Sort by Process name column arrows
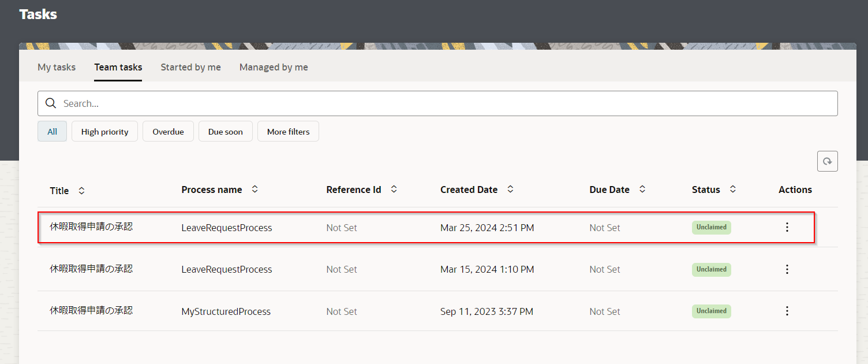 255,190
